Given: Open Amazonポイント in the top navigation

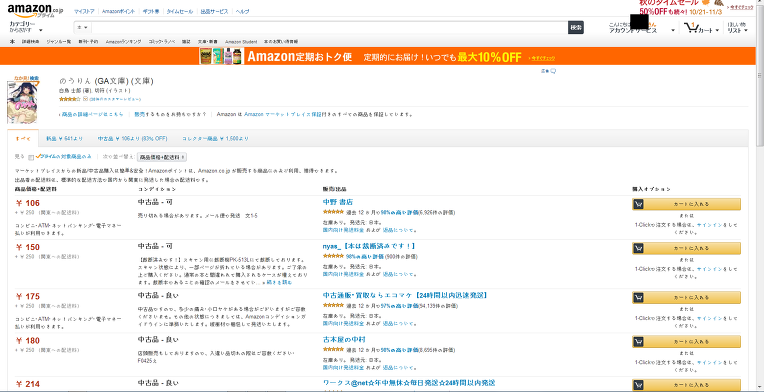Looking at the screenshot, I should click(x=117, y=11).
